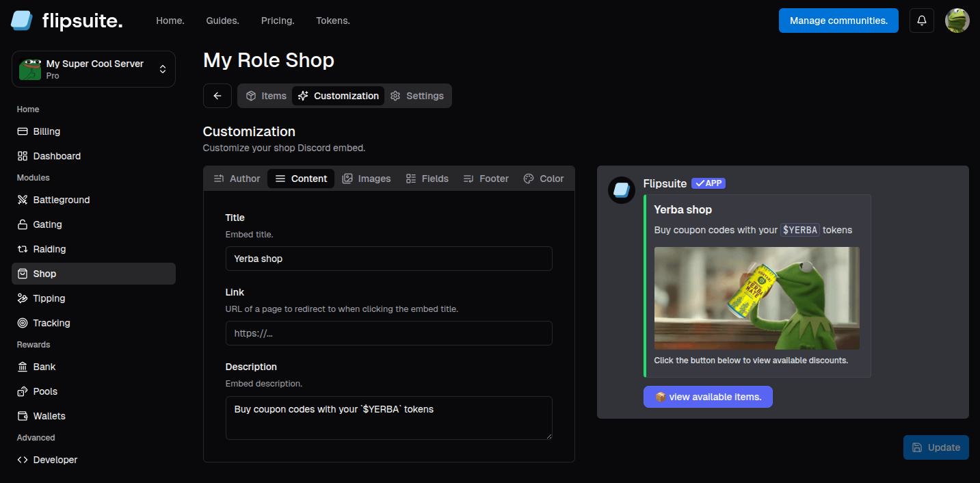980x483 pixels.
Task: Click the Bank building icon
Action: (x=23, y=367)
